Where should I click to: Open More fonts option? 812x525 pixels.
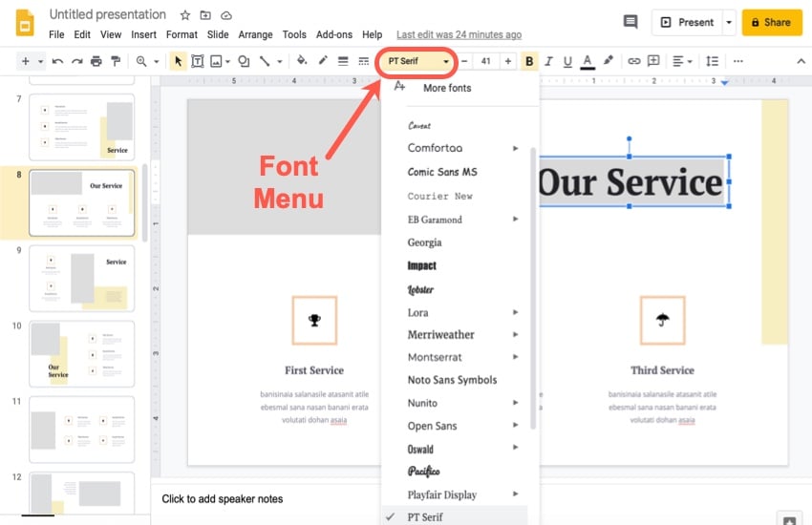pyautogui.click(x=446, y=88)
